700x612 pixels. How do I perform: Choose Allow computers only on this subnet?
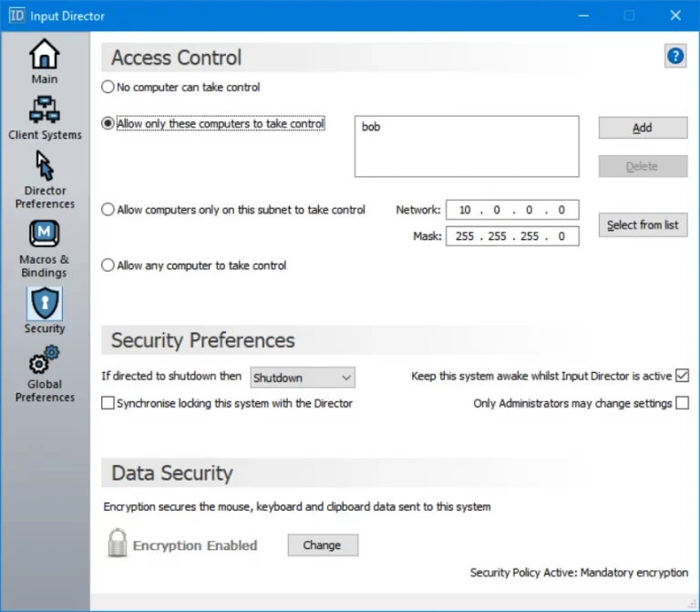point(108,210)
